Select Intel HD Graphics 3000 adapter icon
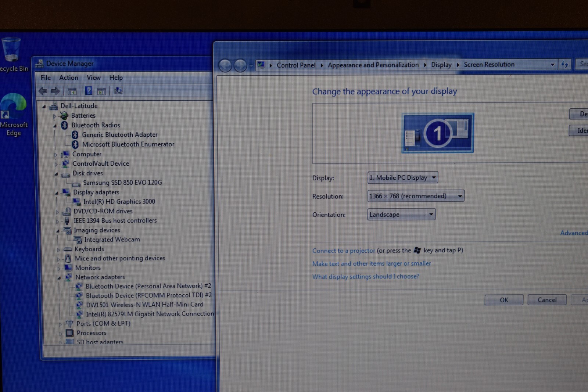The width and height of the screenshot is (588, 392). tap(77, 202)
